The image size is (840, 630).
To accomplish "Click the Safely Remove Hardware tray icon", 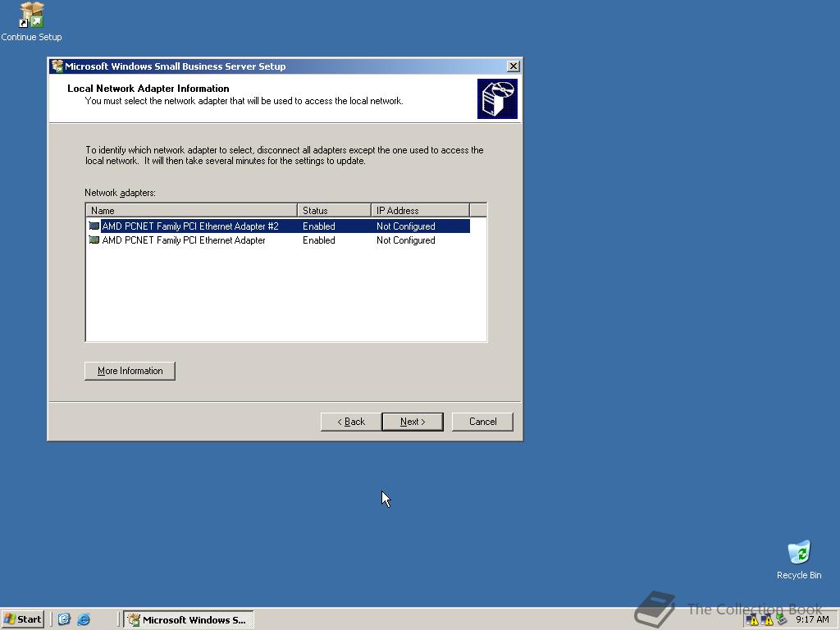I will click(x=781, y=620).
